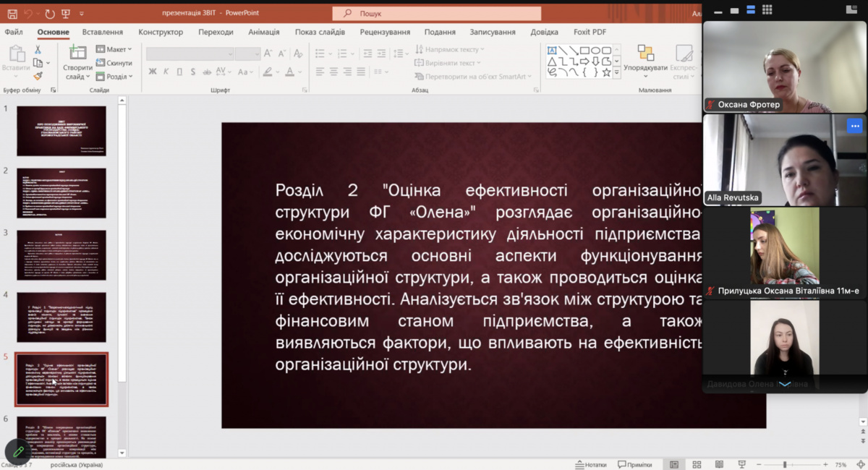Click the Redo arrow icon
This screenshot has height=470, width=868.
[49, 13]
